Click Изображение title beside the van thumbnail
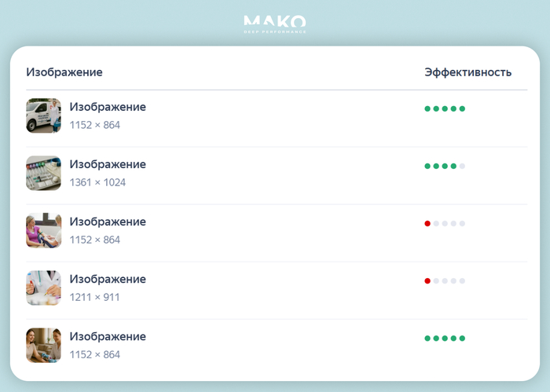This screenshot has height=392, width=550. (108, 107)
